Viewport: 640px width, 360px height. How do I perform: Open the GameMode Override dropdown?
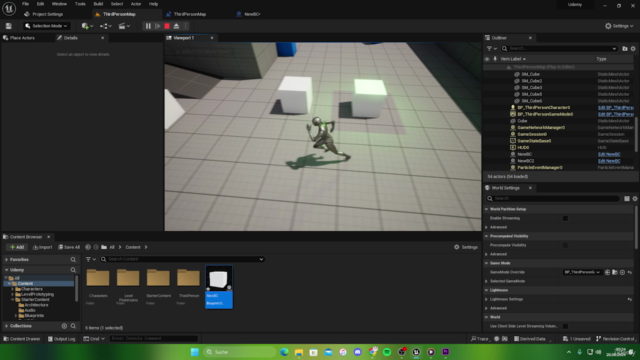coord(582,272)
